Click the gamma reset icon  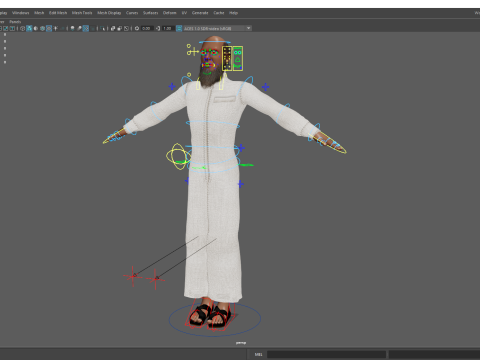click(158, 28)
